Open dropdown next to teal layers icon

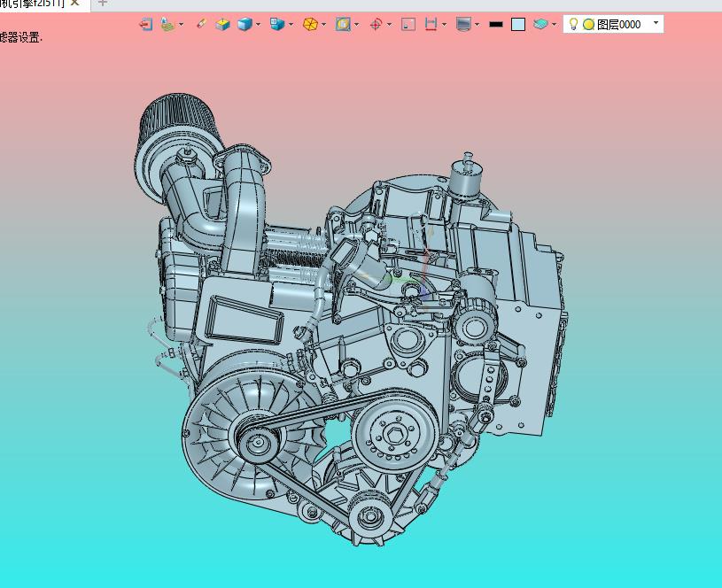(554, 24)
